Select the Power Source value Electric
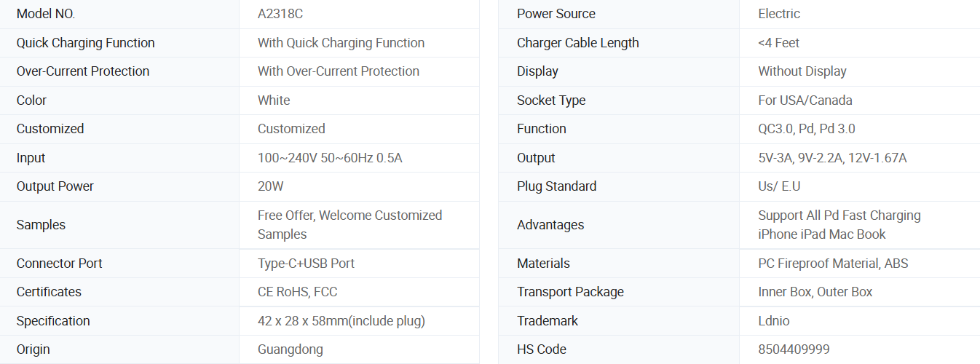Viewport: 980px width, 364px height. click(779, 14)
